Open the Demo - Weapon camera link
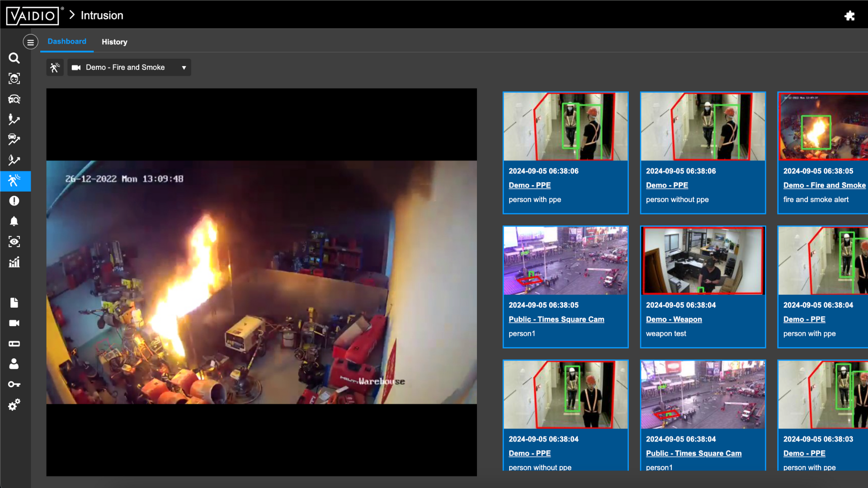Image resolution: width=868 pixels, height=488 pixels. (x=674, y=319)
